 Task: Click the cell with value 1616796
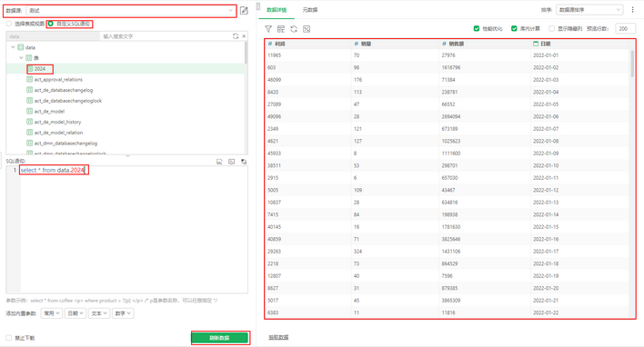point(451,67)
